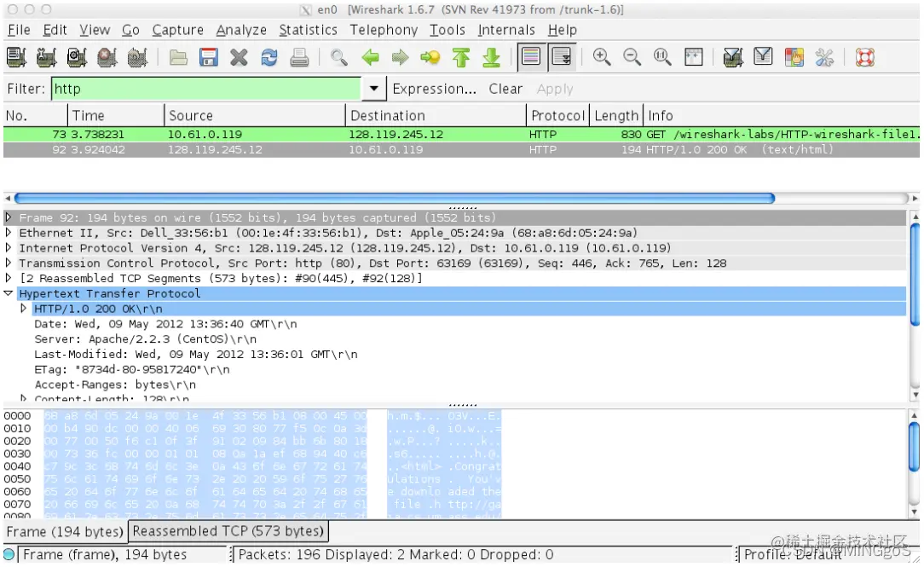Sort by the Length column header
Screen dimensions: 924x567
pyautogui.click(x=616, y=115)
